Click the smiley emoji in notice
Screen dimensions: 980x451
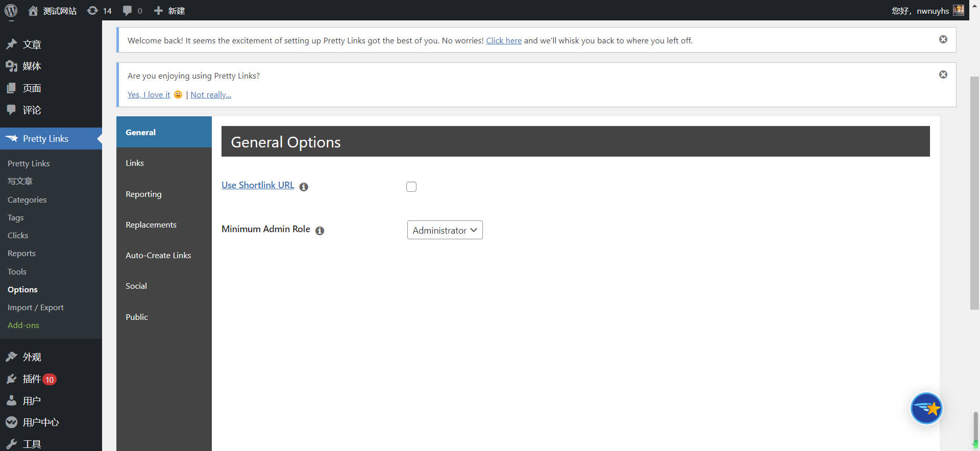178,94
